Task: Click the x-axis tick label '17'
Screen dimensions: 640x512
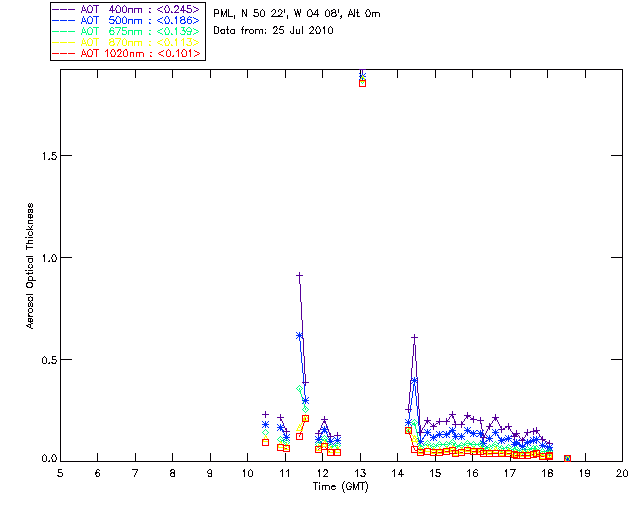Action: tap(510, 473)
